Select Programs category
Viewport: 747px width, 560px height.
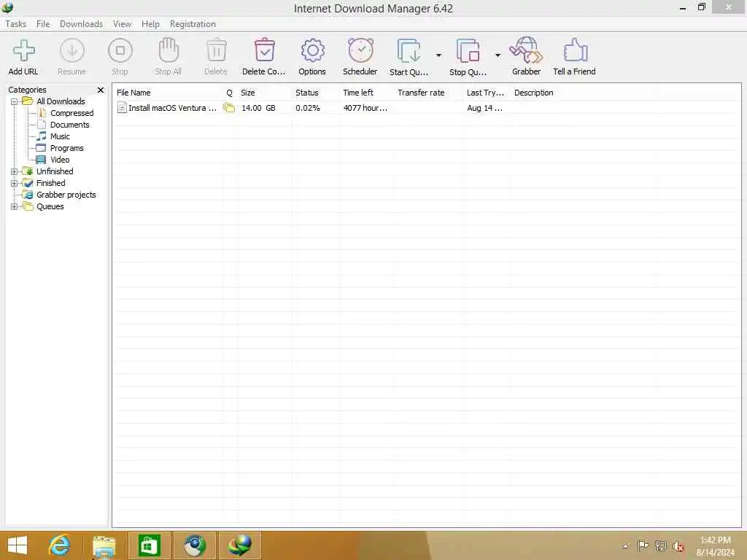(x=66, y=148)
